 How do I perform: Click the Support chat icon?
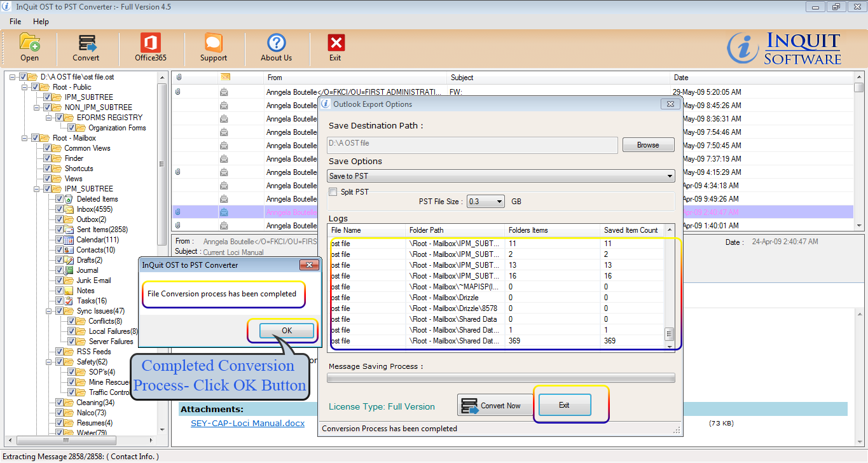[x=213, y=43]
